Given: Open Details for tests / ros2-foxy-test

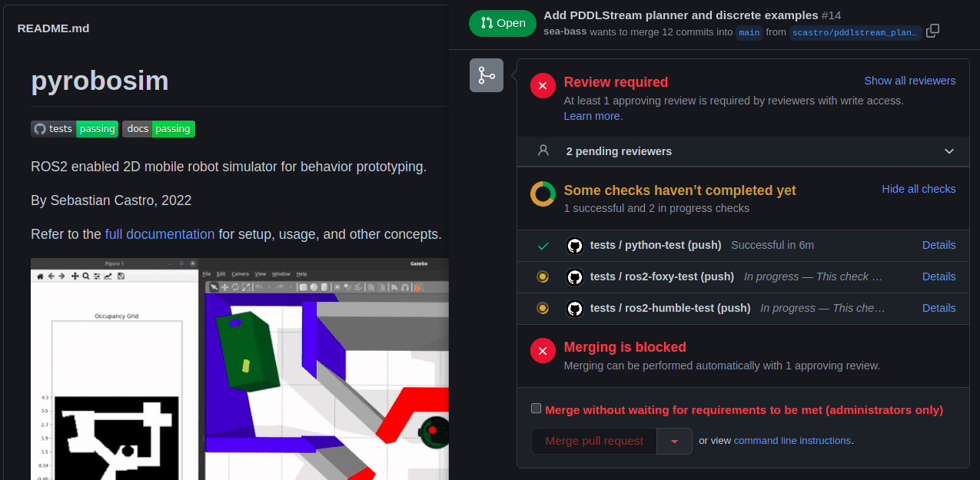Looking at the screenshot, I should 939,276.
